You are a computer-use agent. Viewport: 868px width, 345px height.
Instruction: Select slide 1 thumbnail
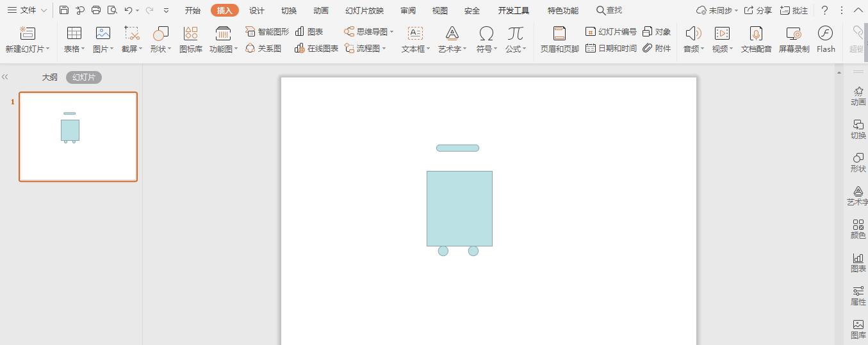[78, 136]
